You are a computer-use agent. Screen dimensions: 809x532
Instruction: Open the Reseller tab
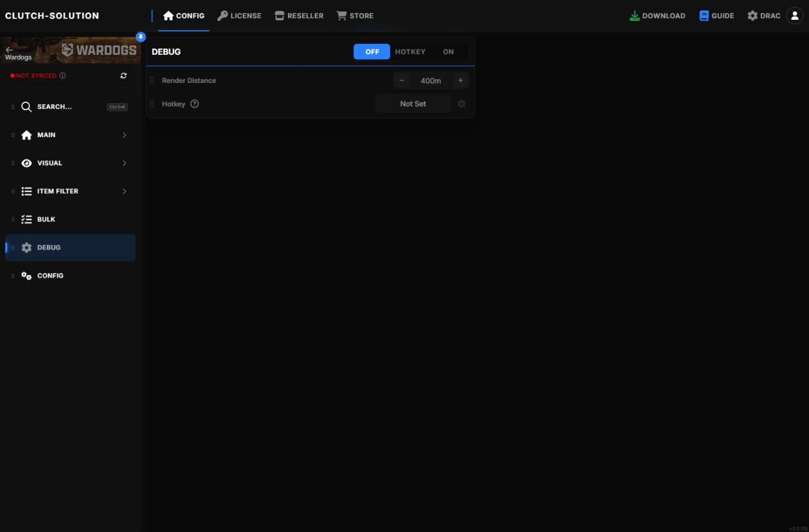click(x=299, y=16)
